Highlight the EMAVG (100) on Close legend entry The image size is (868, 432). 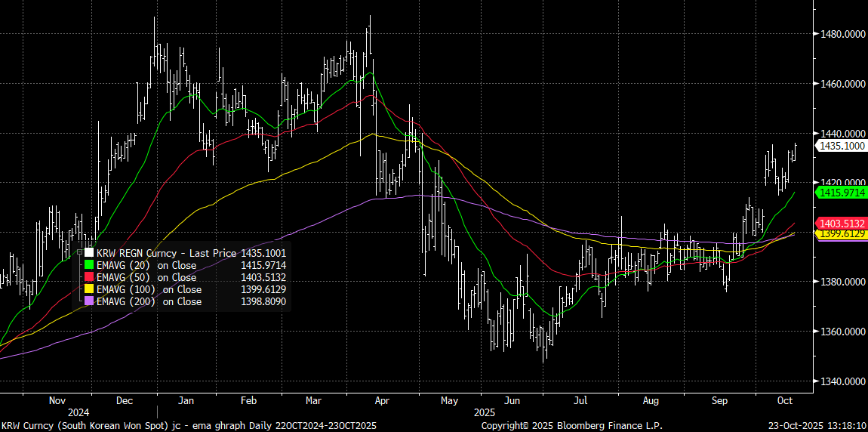click(149, 289)
